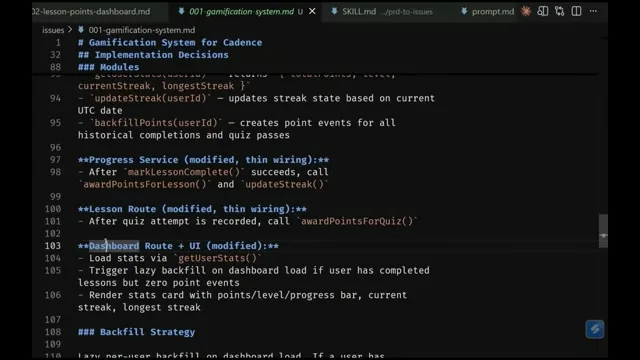Click line number 94 in the gutter
640x360 pixels.
coord(55,98)
